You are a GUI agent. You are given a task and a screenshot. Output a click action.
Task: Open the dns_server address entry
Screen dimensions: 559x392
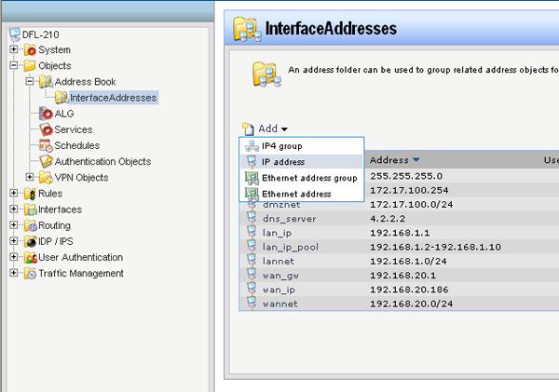tap(290, 218)
